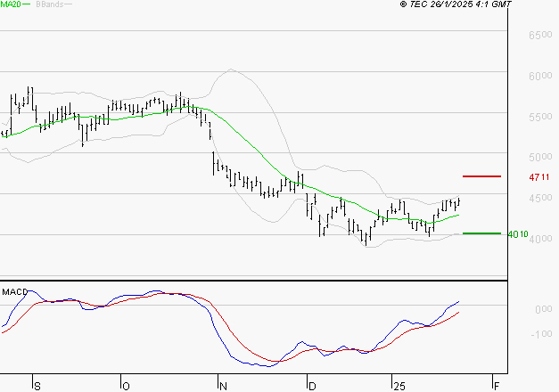Screen dimensions: 559x392
Task: Select the D month marker on timeline
Action: (311, 386)
